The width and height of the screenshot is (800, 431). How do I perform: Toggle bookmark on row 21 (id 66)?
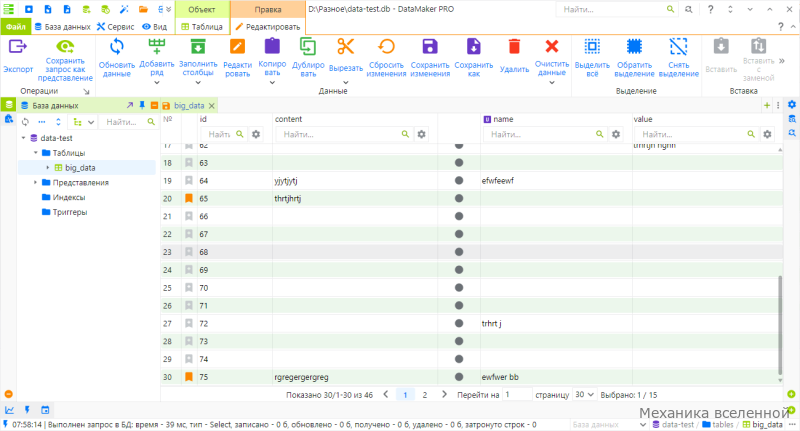click(x=189, y=216)
